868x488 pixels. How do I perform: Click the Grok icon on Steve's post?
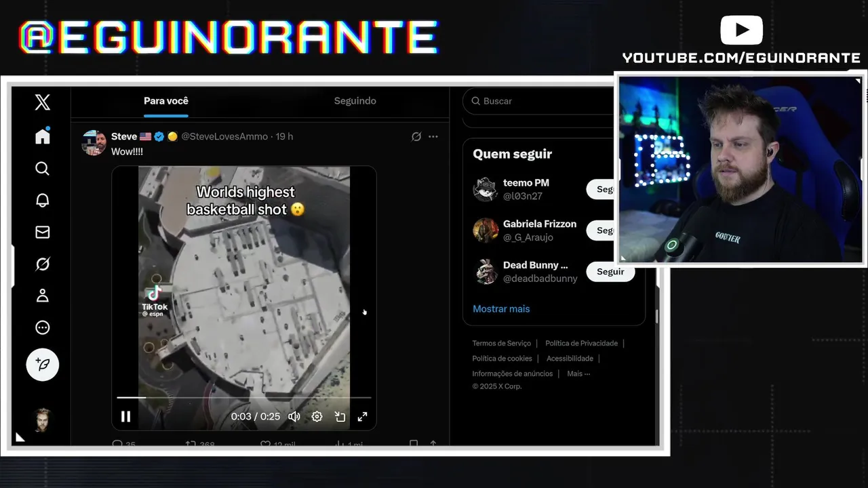(x=416, y=136)
